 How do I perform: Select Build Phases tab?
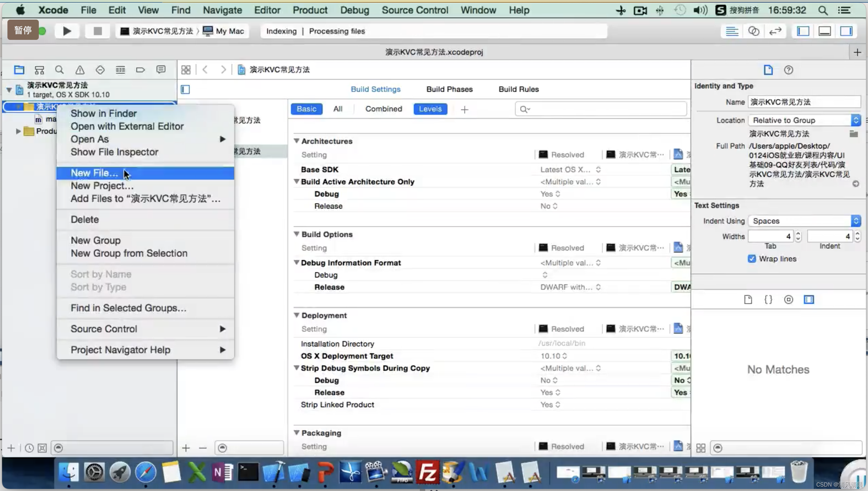[x=449, y=89]
